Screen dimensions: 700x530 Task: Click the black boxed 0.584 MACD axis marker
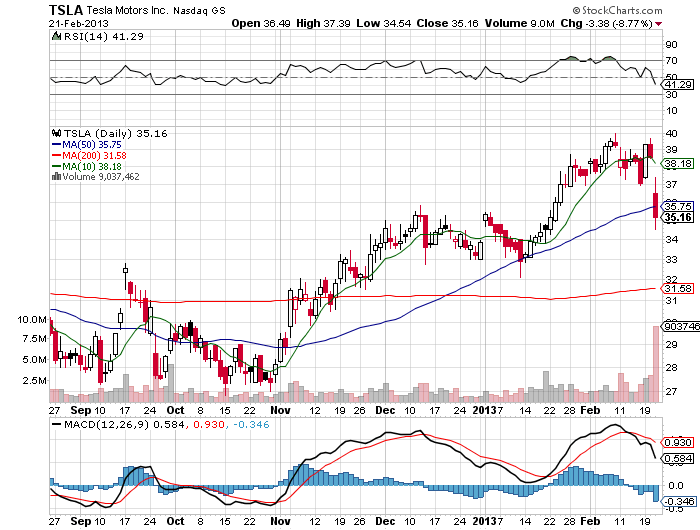[679, 459]
